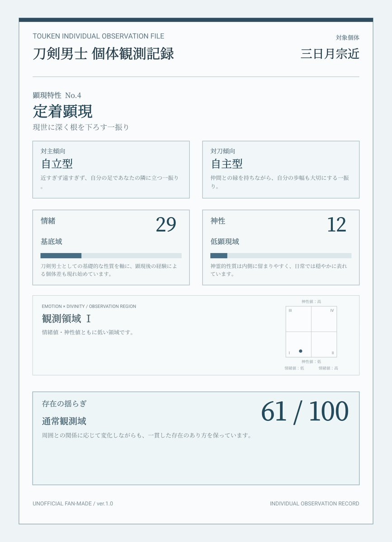Click the 通常観測域 heading

click(64, 421)
